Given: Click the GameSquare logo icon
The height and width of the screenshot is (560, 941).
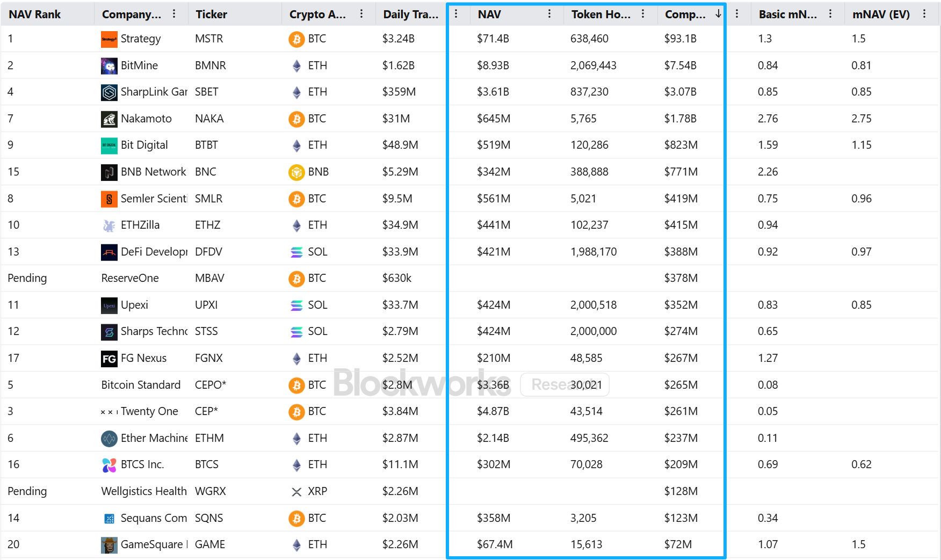Looking at the screenshot, I should (109, 545).
